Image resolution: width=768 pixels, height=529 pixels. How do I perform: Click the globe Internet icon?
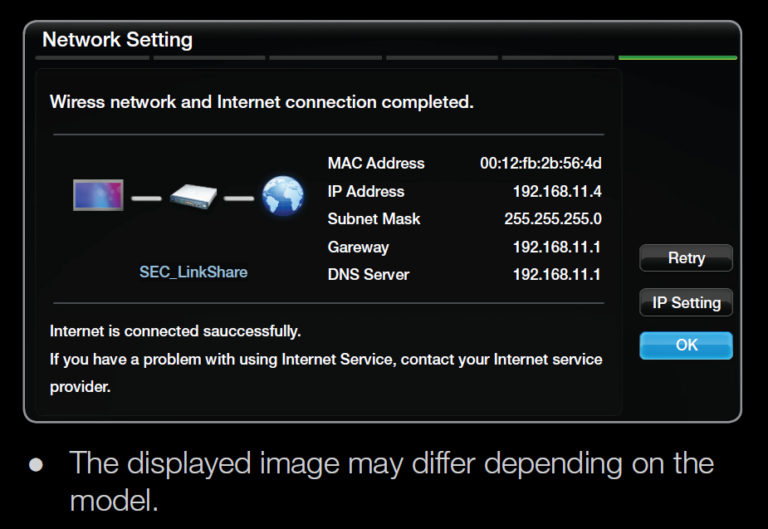click(x=283, y=196)
